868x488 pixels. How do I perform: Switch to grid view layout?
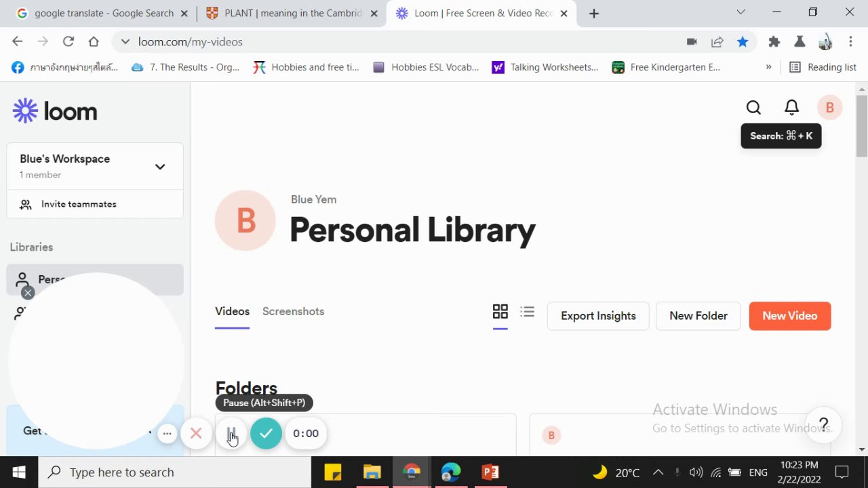[500, 312]
